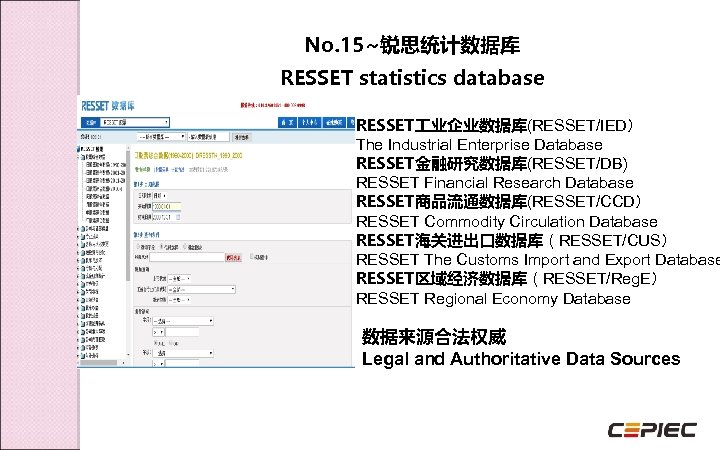Open the home page blue navigation button
Image resolution: width=720 pixels, height=450 pixels.
pos(287,122)
